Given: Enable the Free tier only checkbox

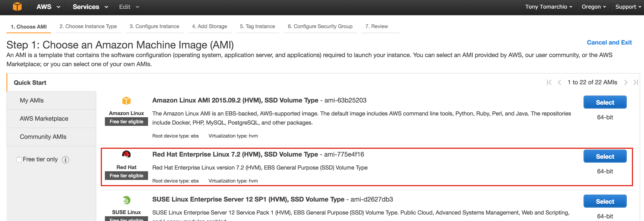Looking at the screenshot, I should (19, 160).
